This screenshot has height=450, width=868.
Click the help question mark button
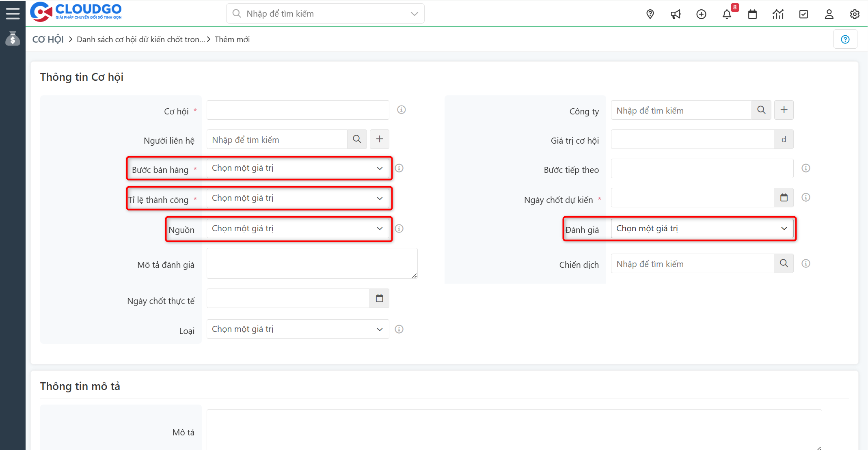click(x=845, y=39)
